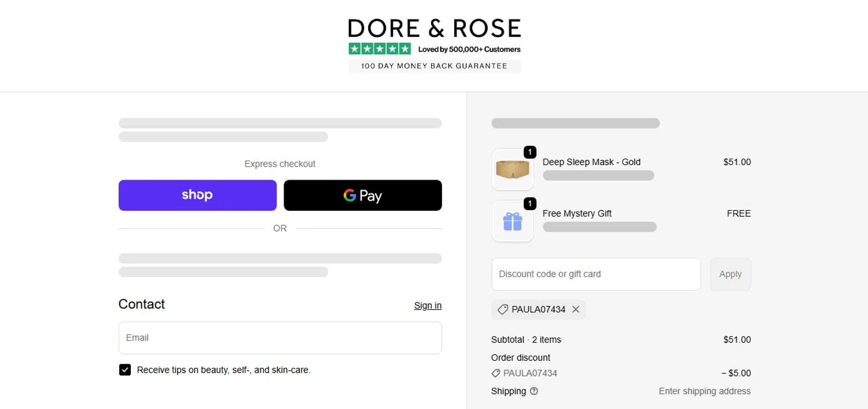Click the Enter shipping address text
868x409 pixels.
705,391
